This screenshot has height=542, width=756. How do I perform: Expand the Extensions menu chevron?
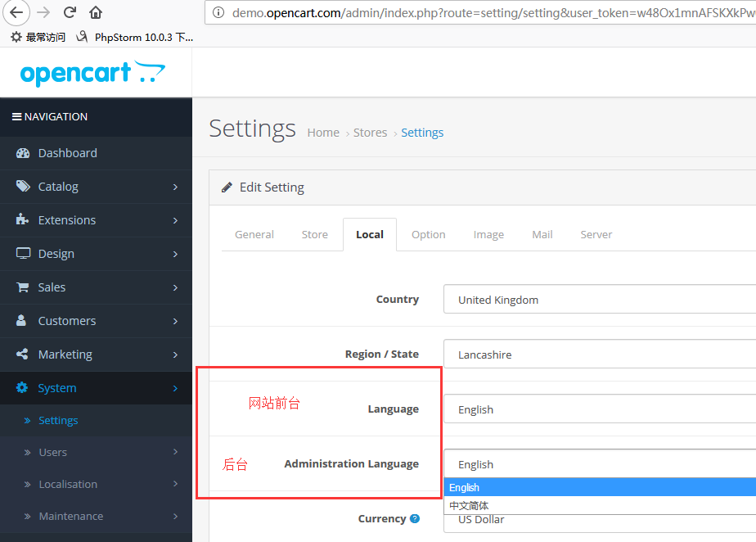(175, 220)
